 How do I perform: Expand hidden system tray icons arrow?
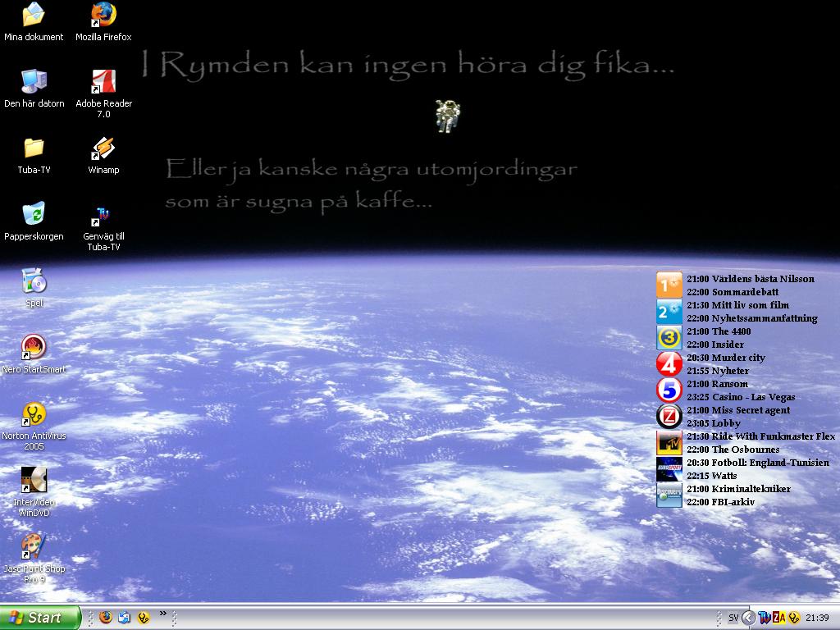click(x=749, y=619)
